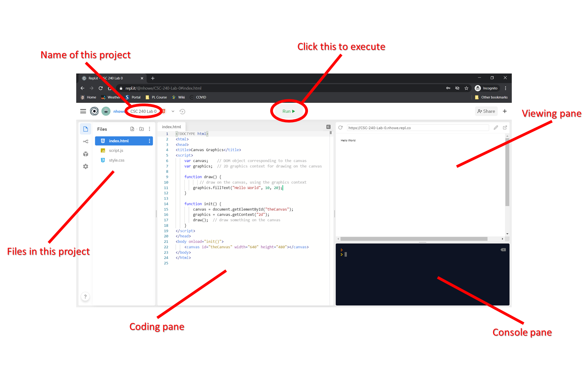Screen dimensions: 588x392
Task: Open preview in new tab icon
Action: point(505,128)
